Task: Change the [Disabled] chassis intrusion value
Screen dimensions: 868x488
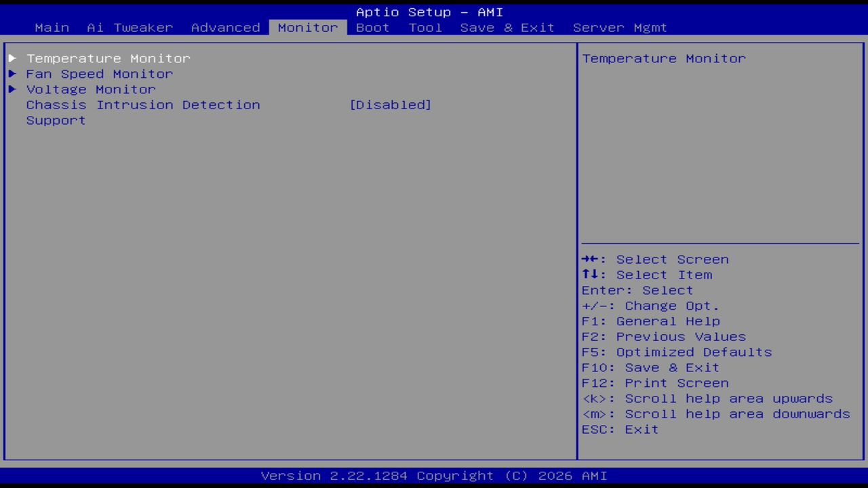Action: 391,105
